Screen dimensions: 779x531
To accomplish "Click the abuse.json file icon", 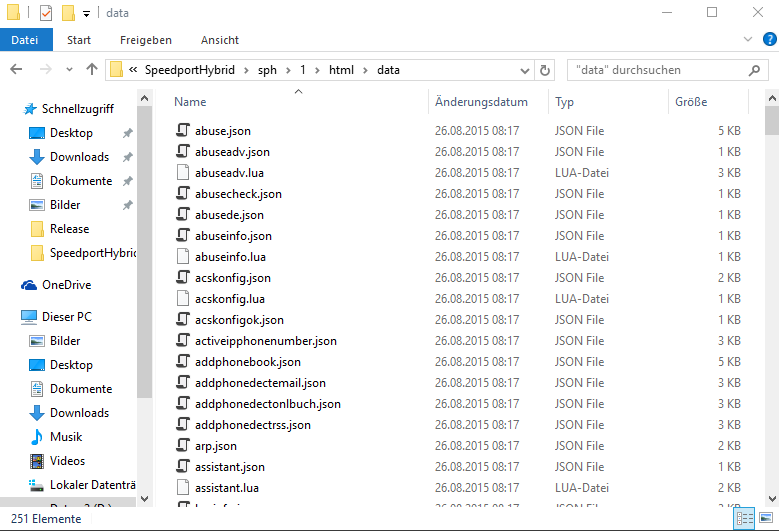I will tap(183, 130).
